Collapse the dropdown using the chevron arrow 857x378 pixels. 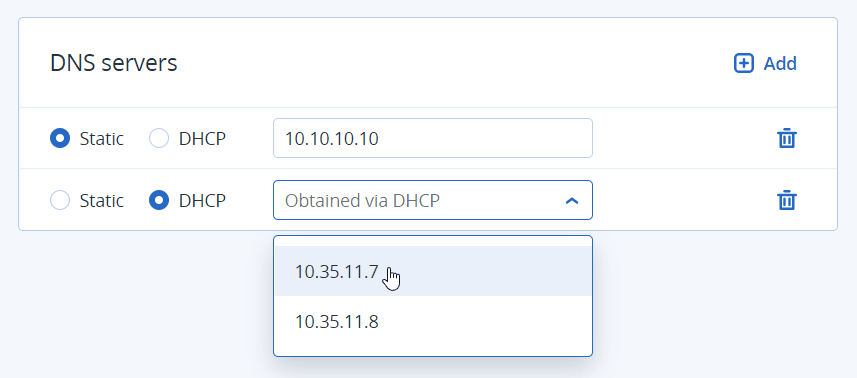[572, 201]
